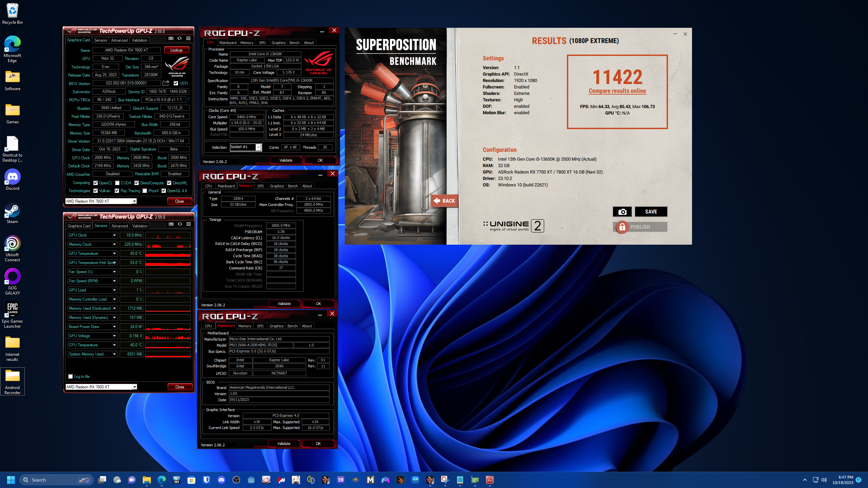Open Microsoft Edge desktop shortcut
Image resolution: width=868 pixels, height=488 pixels.
(13, 49)
